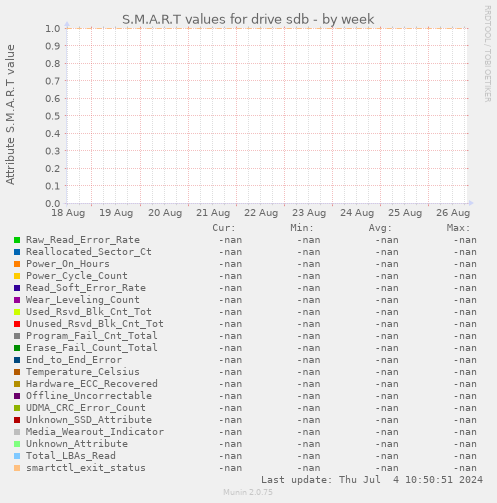497x503 pixels.
Task: Select the Temperature_Celsius legend label
Action: [x=83, y=372]
